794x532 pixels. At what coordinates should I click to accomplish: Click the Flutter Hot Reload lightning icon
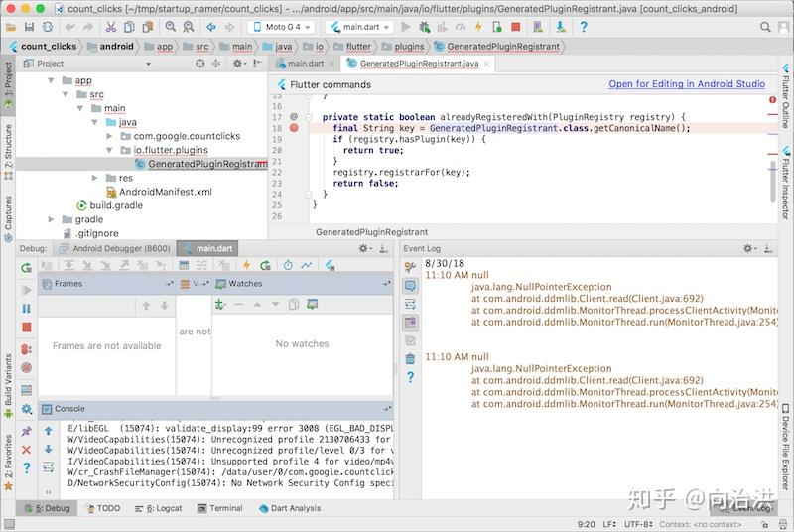point(478,27)
